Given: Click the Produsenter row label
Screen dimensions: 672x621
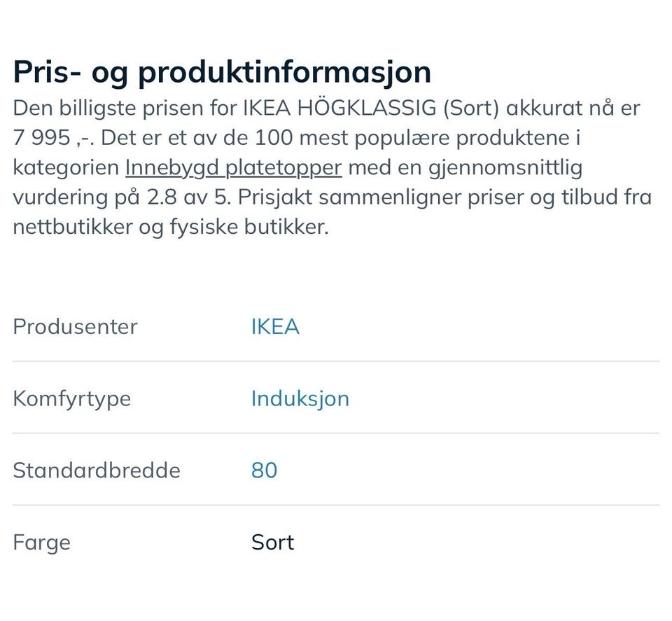Looking at the screenshot, I should coord(75,327).
